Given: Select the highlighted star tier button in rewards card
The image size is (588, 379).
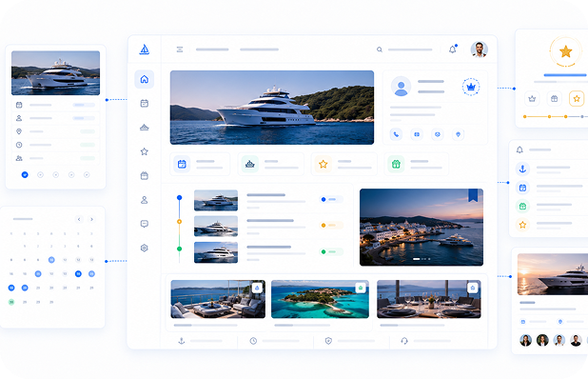Looking at the screenshot, I should coord(577,99).
